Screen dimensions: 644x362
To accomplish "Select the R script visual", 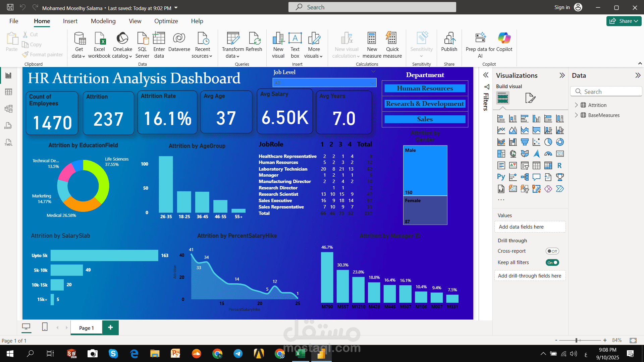I will pyautogui.click(x=560, y=165).
